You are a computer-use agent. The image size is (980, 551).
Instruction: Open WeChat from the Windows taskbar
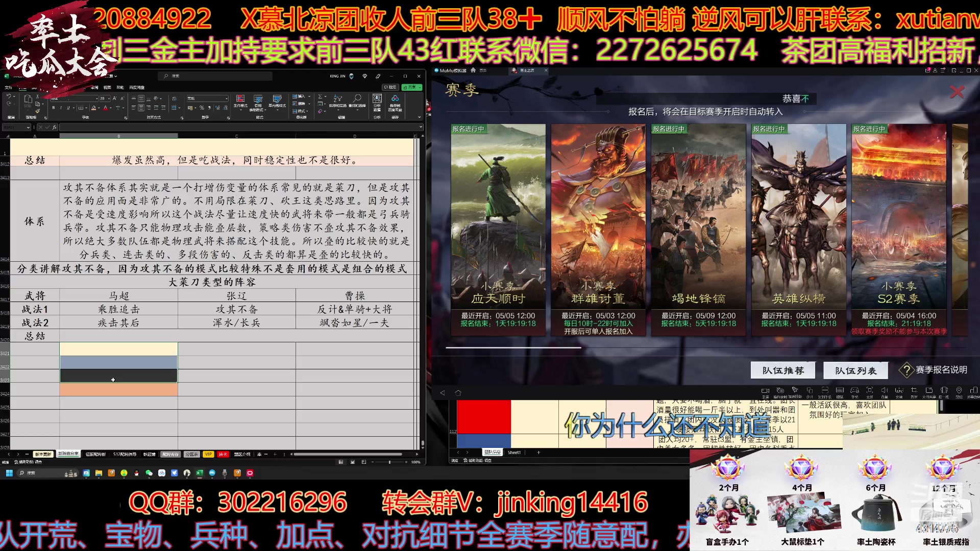click(x=149, y=473)
